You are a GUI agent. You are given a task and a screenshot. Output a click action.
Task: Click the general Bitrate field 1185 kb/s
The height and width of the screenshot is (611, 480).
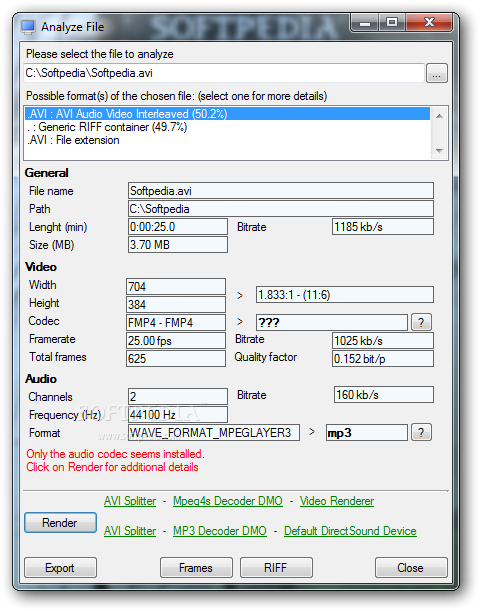[383, 227]
